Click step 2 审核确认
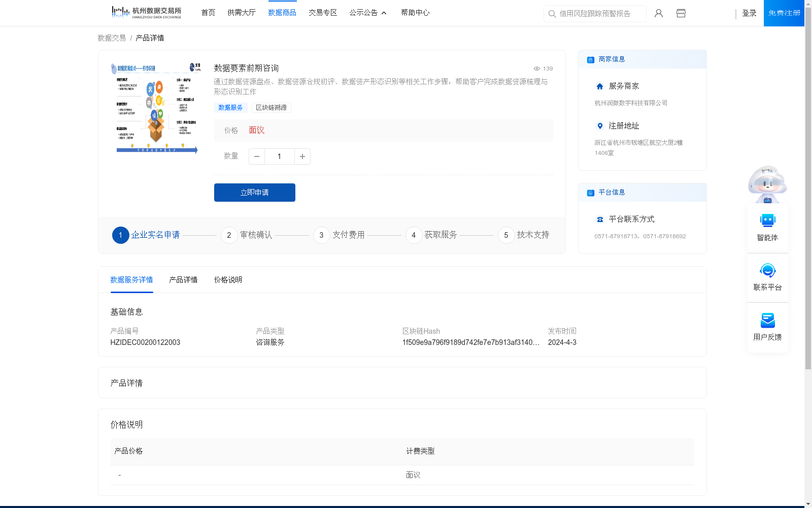Image resolution: width=812 pixels, height=508 pixels. click(247, 235)
